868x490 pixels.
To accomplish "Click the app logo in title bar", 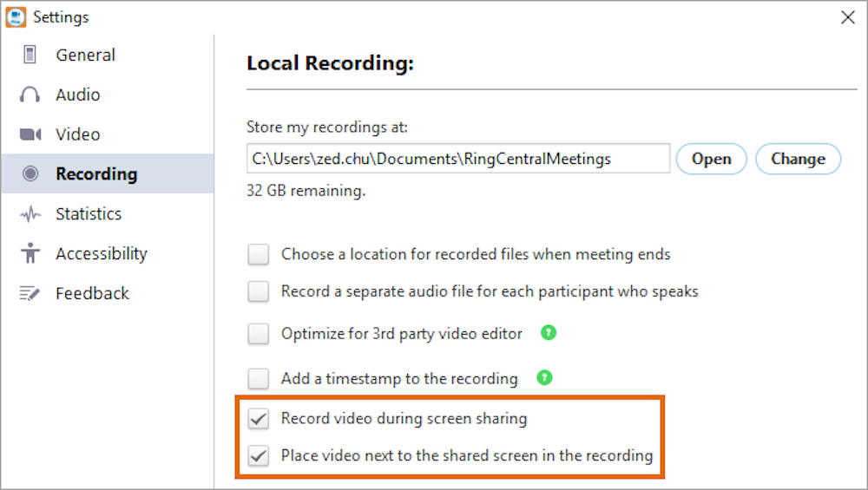I will click(x=16, y=16).
